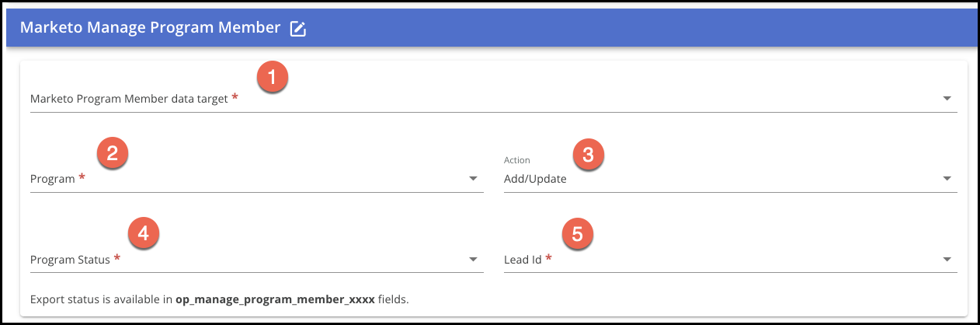980x325 pixels.
Task: Click the red number 4 callout badge
Action: click(143, 232)
